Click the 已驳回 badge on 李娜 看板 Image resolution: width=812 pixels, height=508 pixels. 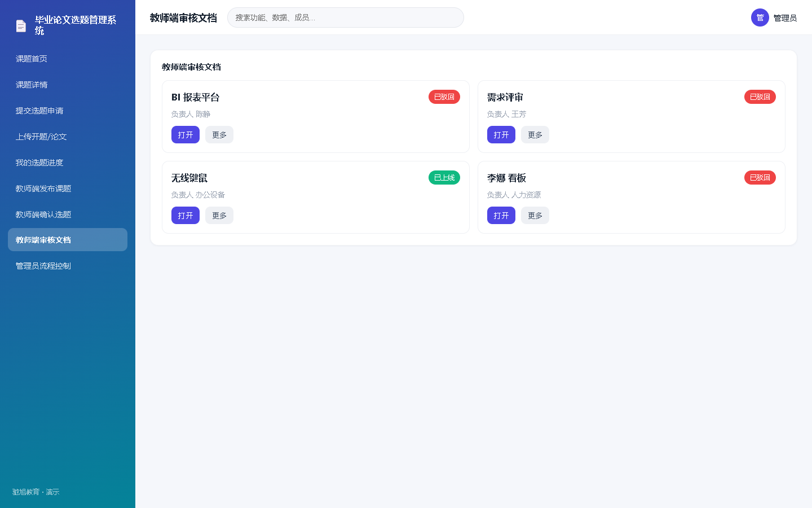[x=760, y=178]
